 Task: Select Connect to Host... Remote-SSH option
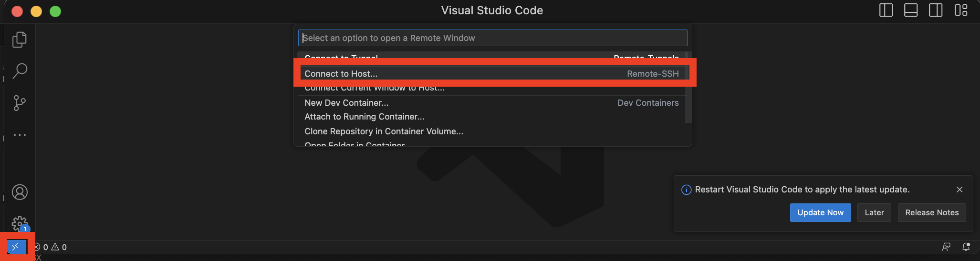491,74
